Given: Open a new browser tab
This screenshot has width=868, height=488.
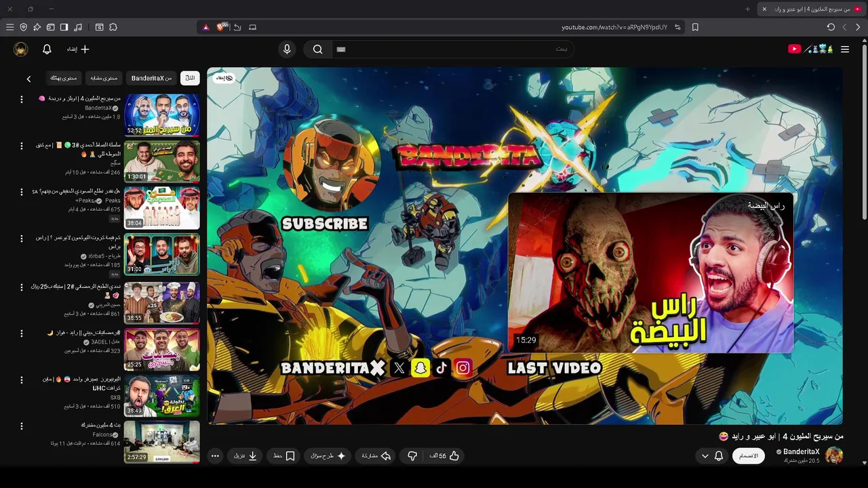Looking at the screenshot, I should 748,9.
